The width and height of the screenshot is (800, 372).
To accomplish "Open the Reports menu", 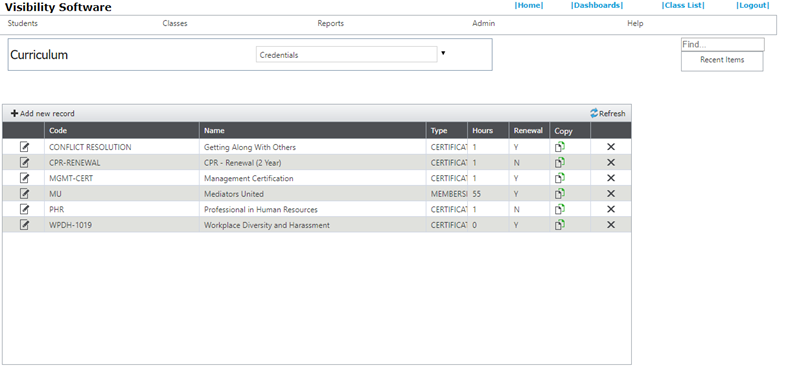I will pos(331,23).
